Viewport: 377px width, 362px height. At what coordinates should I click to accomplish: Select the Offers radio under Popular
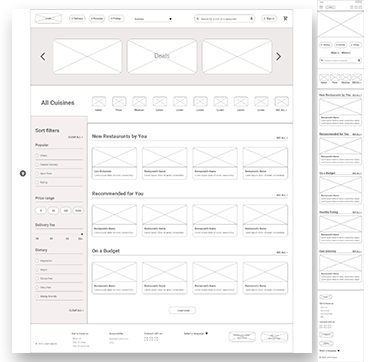[x=37, y=155]
